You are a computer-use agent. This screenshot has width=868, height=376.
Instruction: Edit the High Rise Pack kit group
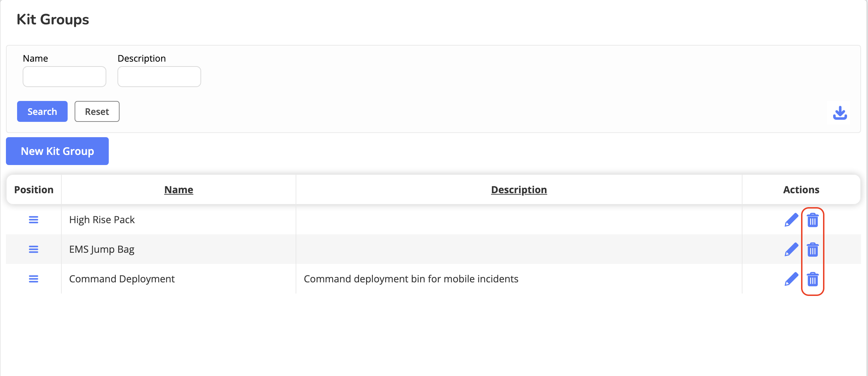(x=791, y=220)
